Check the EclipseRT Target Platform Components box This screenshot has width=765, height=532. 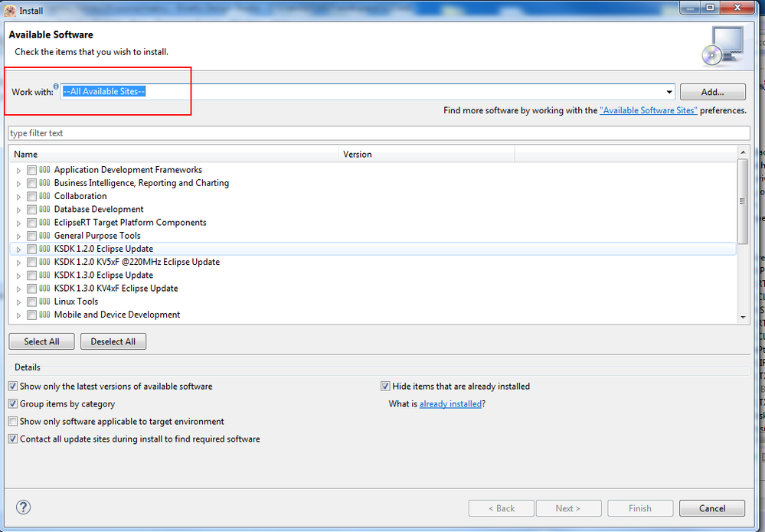click(x=31, y=223)
